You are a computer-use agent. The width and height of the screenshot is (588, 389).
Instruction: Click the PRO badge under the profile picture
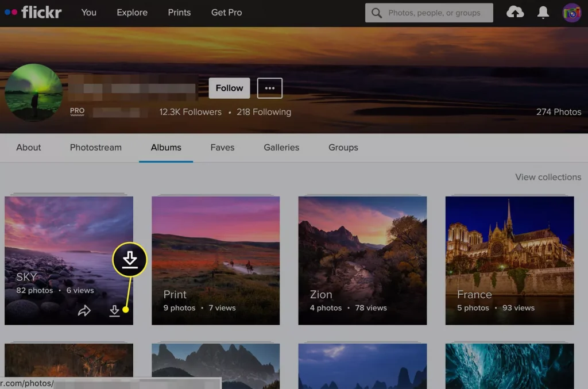point(76,110)
